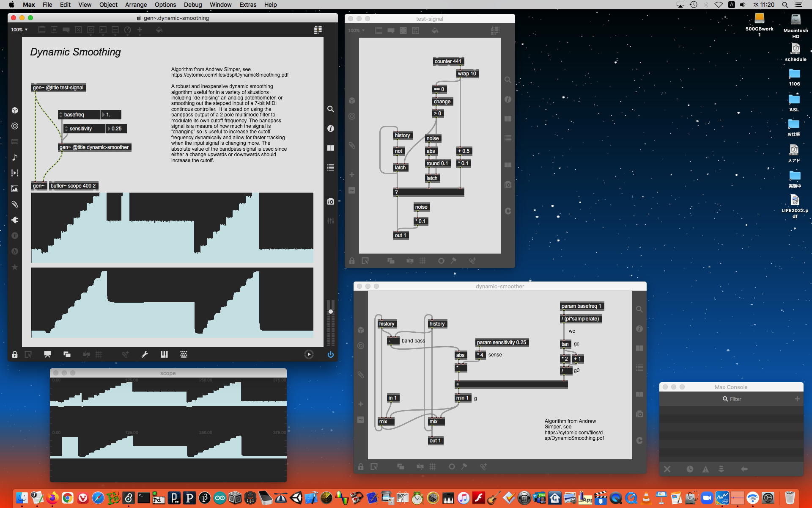This screenshot has width=812, height=508.
Task: Toggle the audio power button
Action: [x=331, y=354]
